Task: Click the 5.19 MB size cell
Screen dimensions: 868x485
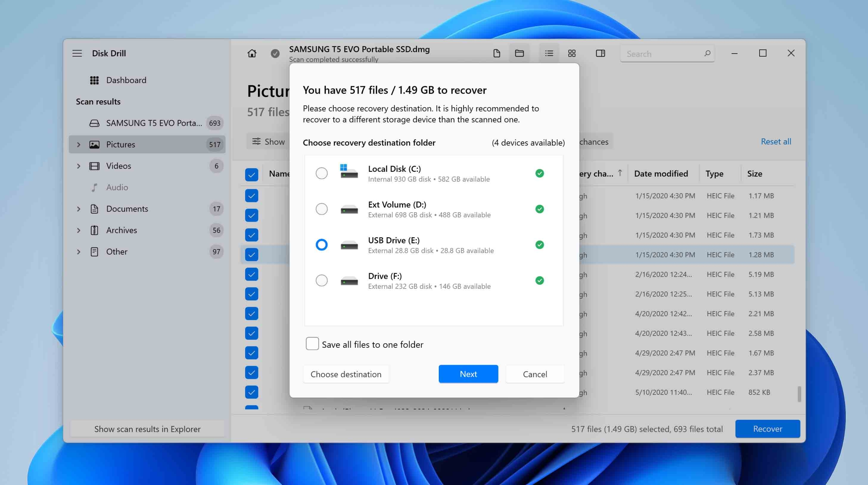Action: 761,274
